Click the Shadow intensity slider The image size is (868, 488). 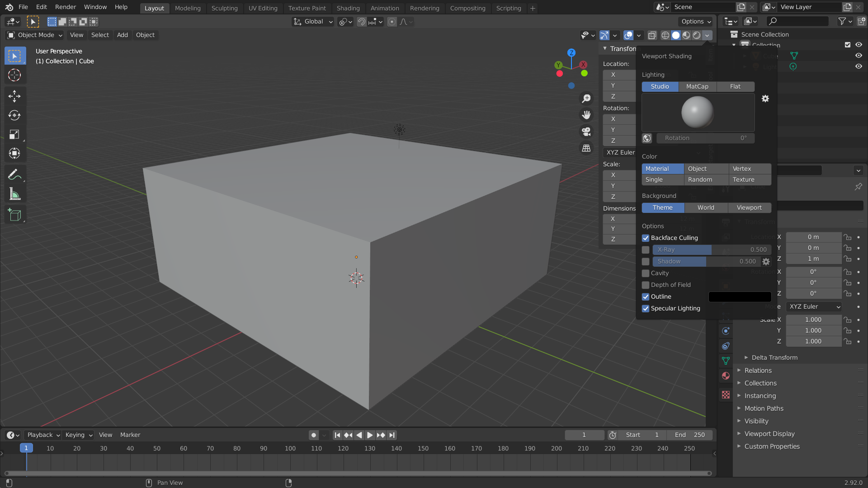(x=706, y=262)
